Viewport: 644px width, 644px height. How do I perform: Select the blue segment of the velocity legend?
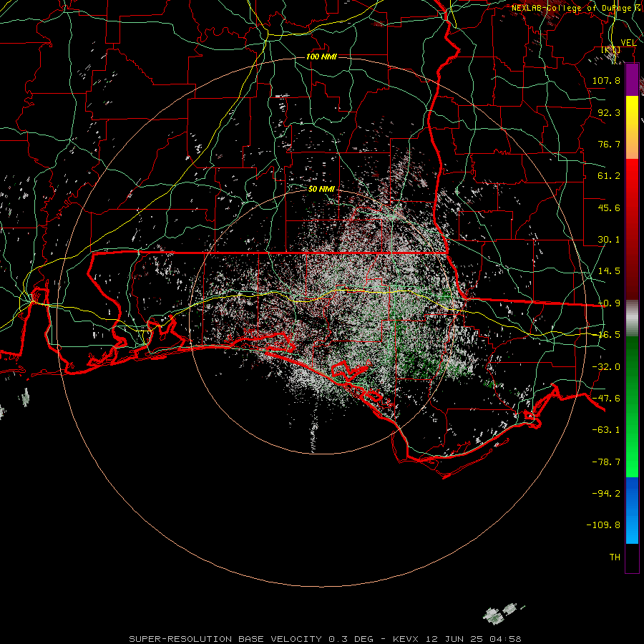[x=632, y=510]
